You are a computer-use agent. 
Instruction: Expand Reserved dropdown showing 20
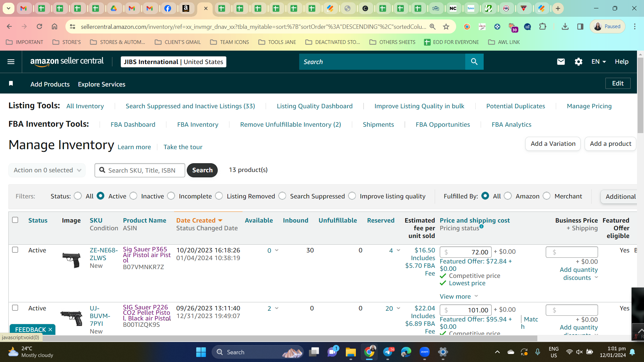click(398, 308)
